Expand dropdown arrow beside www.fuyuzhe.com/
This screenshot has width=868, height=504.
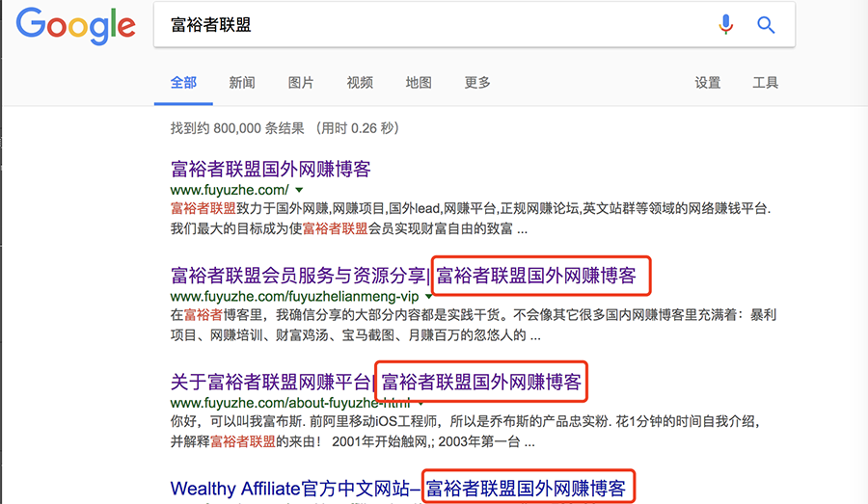(x=299, y=190)
